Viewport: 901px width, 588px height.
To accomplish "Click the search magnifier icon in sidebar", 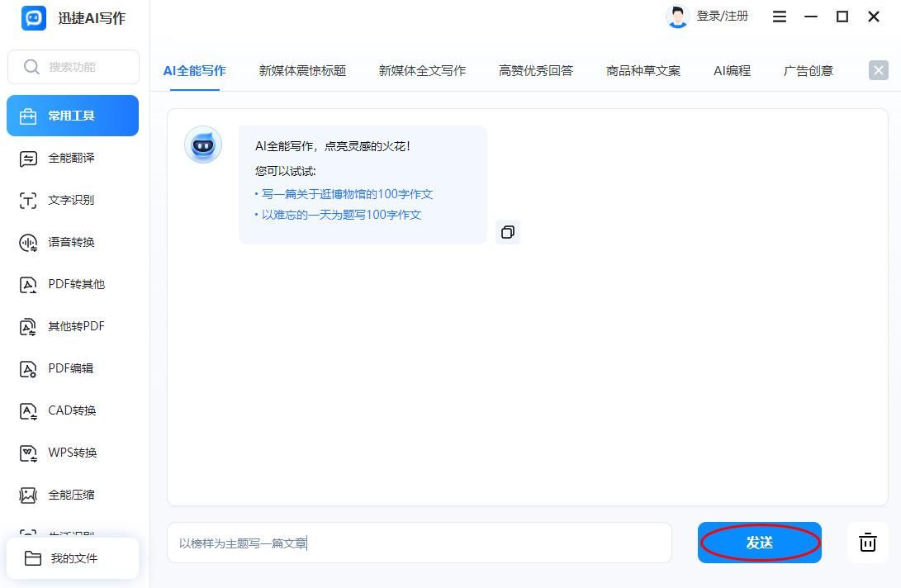I will click(31, 67).
